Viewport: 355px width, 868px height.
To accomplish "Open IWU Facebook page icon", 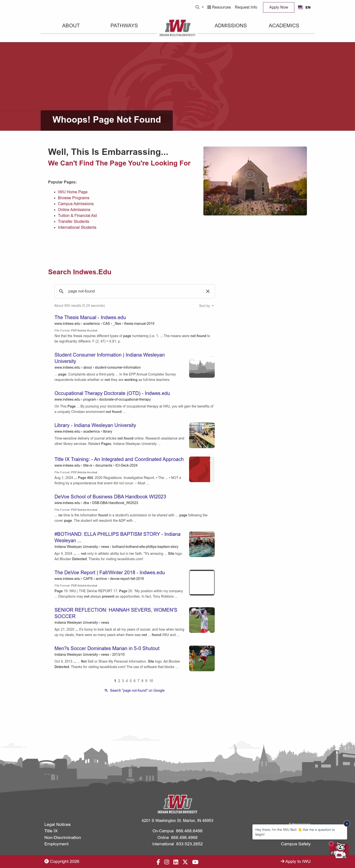I will coord(158,862).
